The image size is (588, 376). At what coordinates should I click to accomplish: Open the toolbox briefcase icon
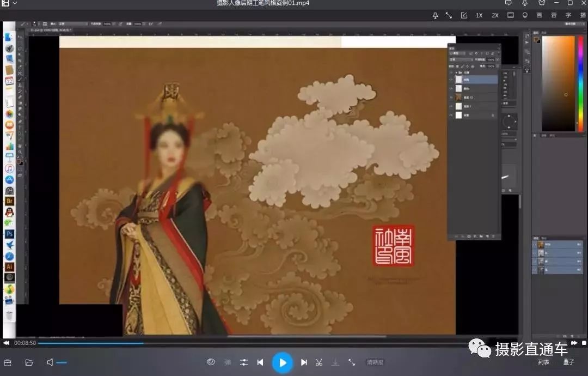8,362
